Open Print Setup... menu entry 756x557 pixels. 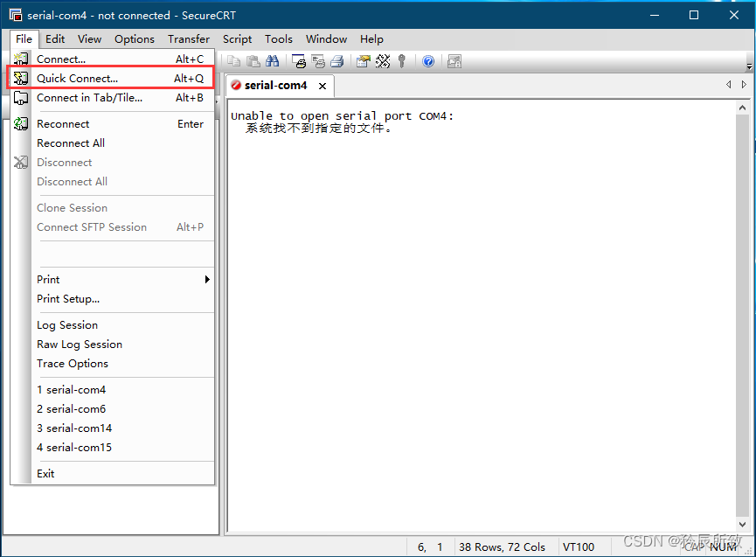coord(112,299)
